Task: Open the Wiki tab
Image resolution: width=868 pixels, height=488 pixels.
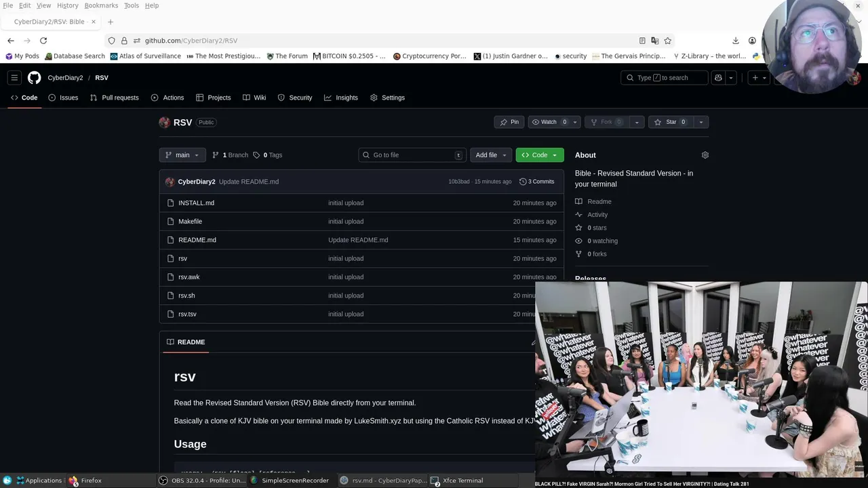Action: (x=254, y=98)
